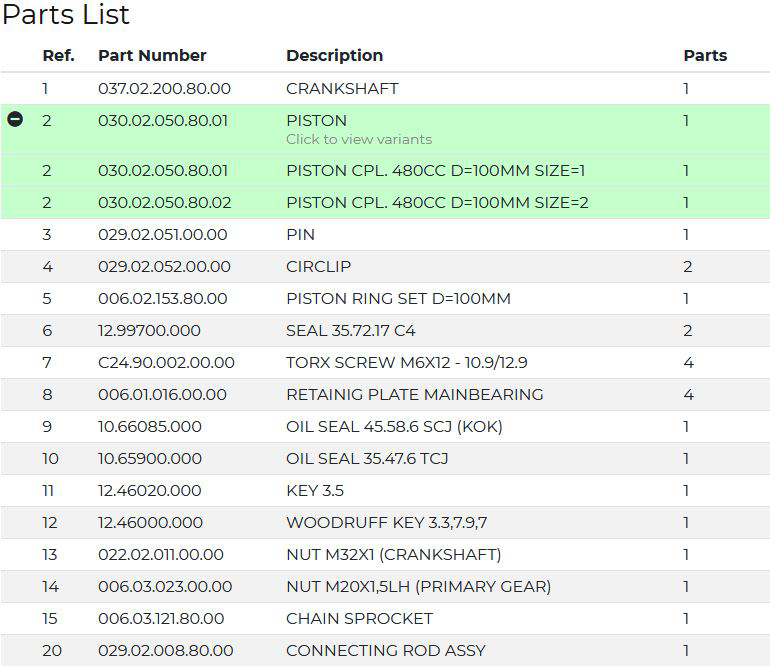The width and height of the screenshot is (770, 666).
Task: Select part number 10.66085.000
Action: point(150,426)
